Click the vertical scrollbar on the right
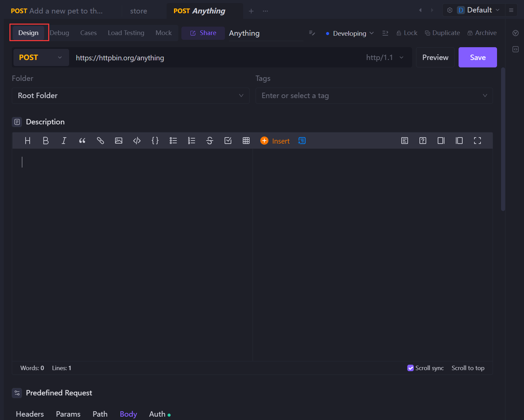Image resolution: width=524 pixels, height=420 pixels. coord(503,139)
